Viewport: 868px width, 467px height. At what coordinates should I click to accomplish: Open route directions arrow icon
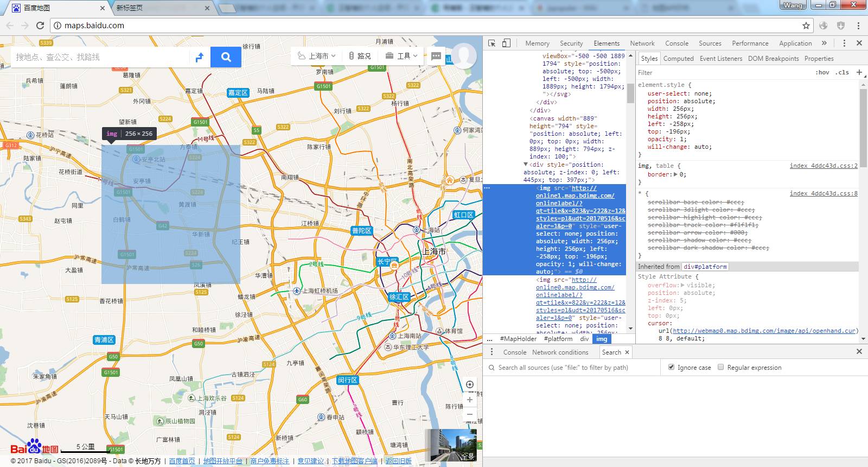click(x=200, y=56)
